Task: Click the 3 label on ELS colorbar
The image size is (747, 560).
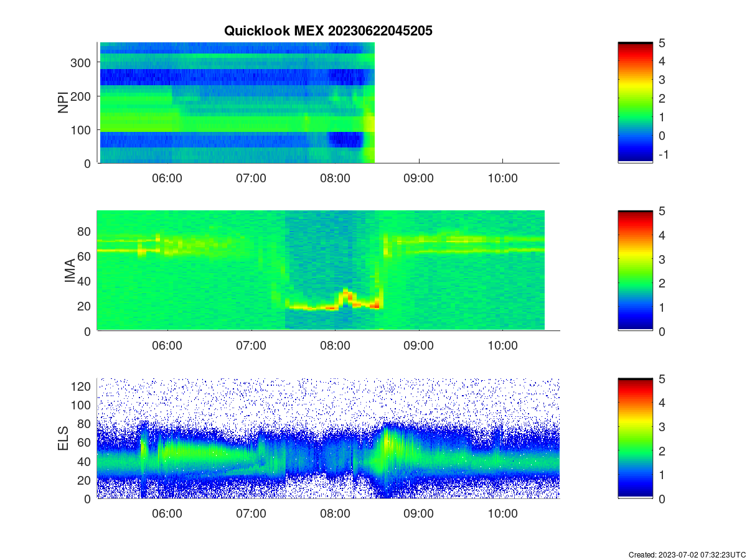Action: click(661, 427)
